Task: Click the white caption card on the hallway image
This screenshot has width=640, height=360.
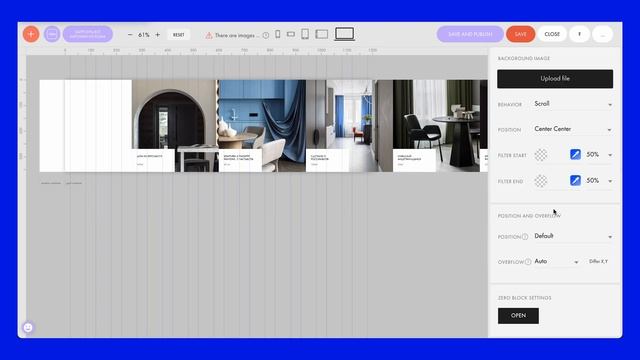Action: pos(327,160)
